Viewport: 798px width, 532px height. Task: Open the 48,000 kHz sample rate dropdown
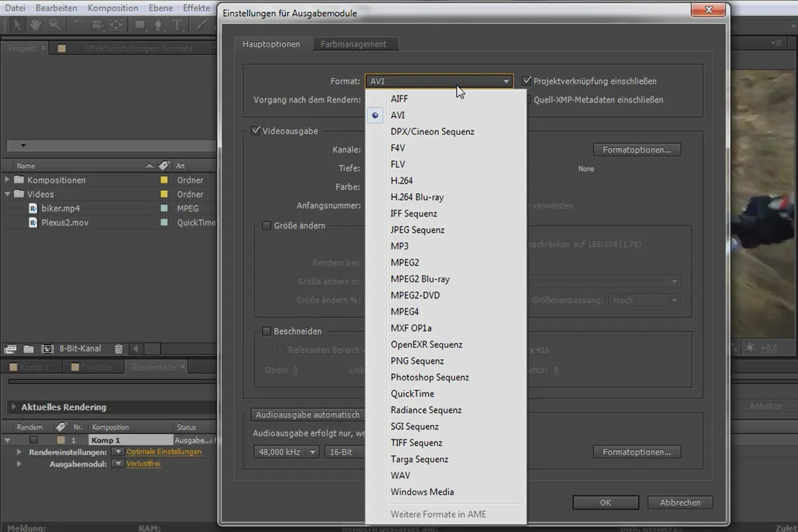(x=287, y=452)
